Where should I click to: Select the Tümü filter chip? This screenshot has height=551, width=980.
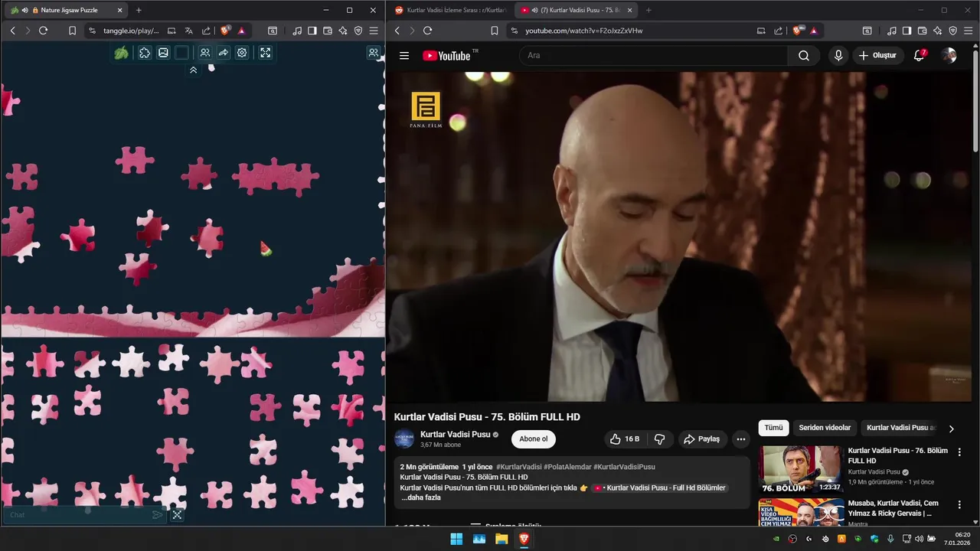click(774, 428)
